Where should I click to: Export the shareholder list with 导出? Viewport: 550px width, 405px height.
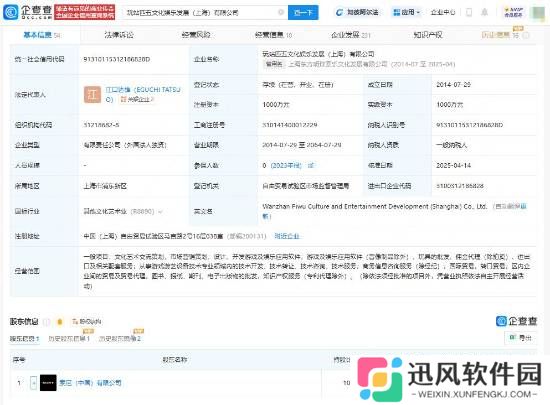click(x=521, y=338)
